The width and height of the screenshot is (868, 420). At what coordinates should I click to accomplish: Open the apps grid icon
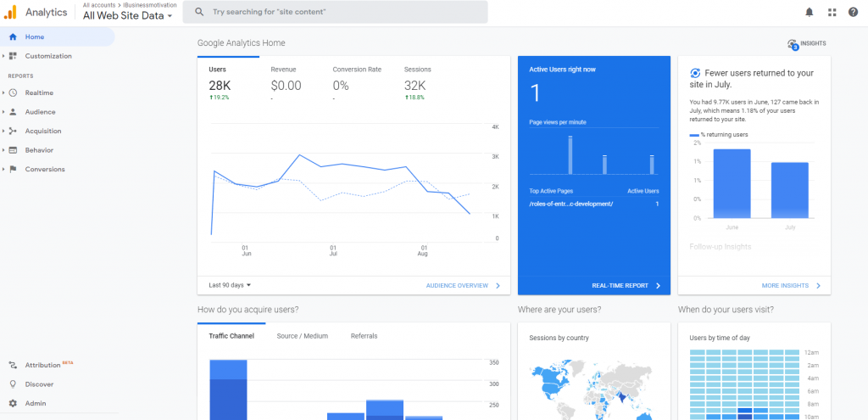[832, 12]
